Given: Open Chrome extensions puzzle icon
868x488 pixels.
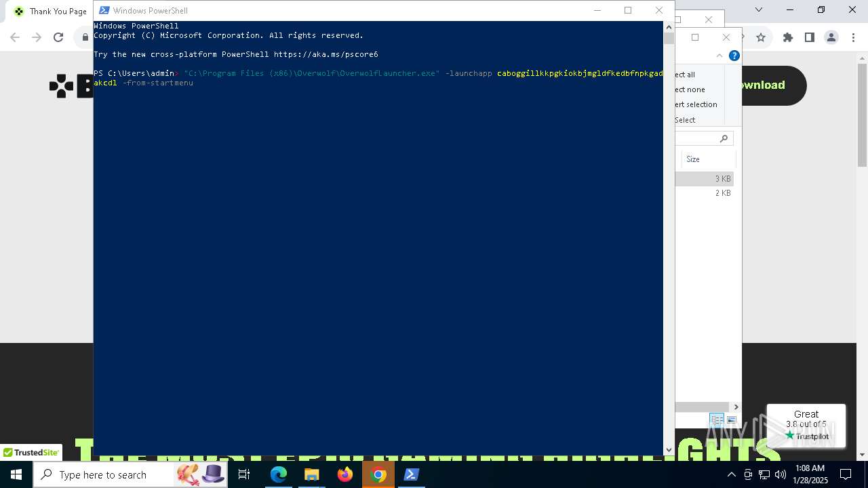Looking at the screenshot, I should [x=788, y=37].
